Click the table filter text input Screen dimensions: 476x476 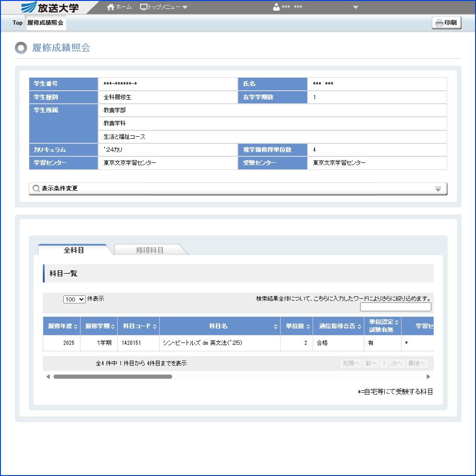pos(396,307)
